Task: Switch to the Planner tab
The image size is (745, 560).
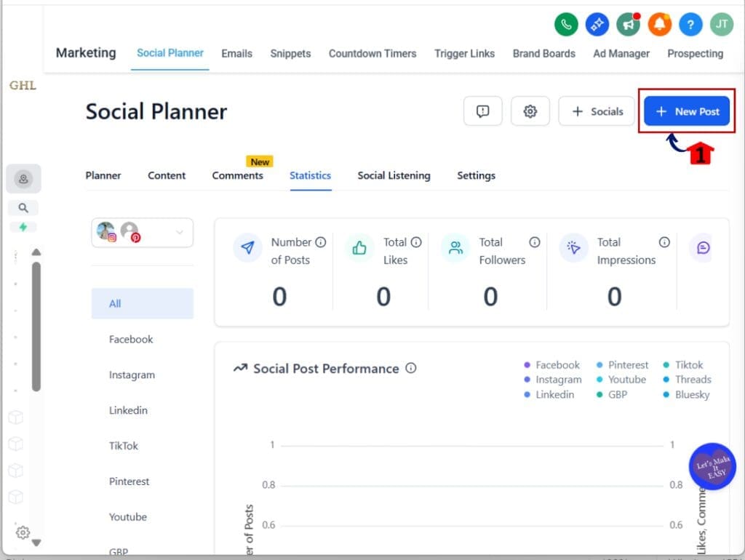Action: tap(103, 175)
